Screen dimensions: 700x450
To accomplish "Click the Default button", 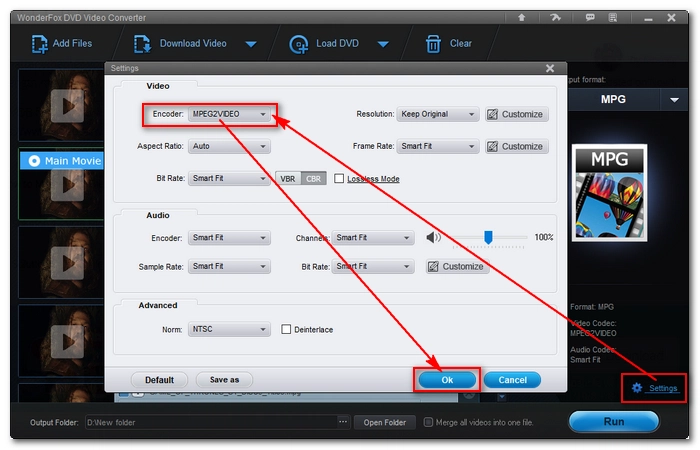I will point(159,380).
